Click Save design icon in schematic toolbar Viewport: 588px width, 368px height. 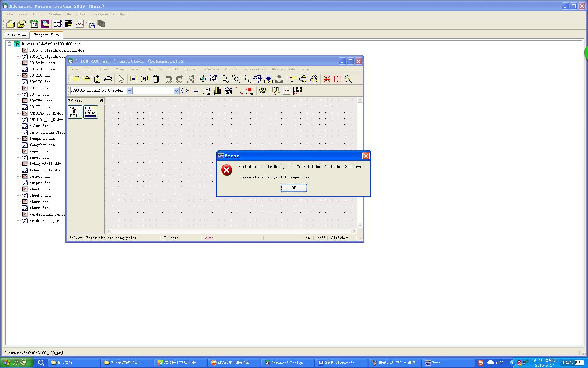coord(97,79)
